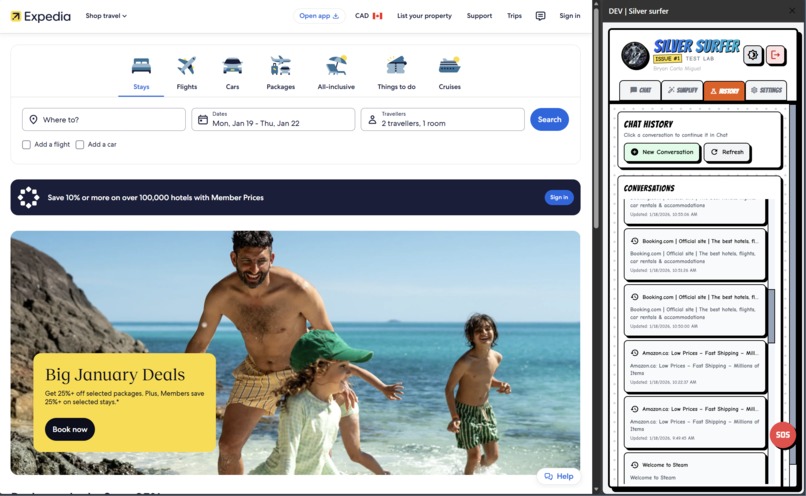Click the Big January Deals heading
The image size is (806, 496).
click(115, 375)
